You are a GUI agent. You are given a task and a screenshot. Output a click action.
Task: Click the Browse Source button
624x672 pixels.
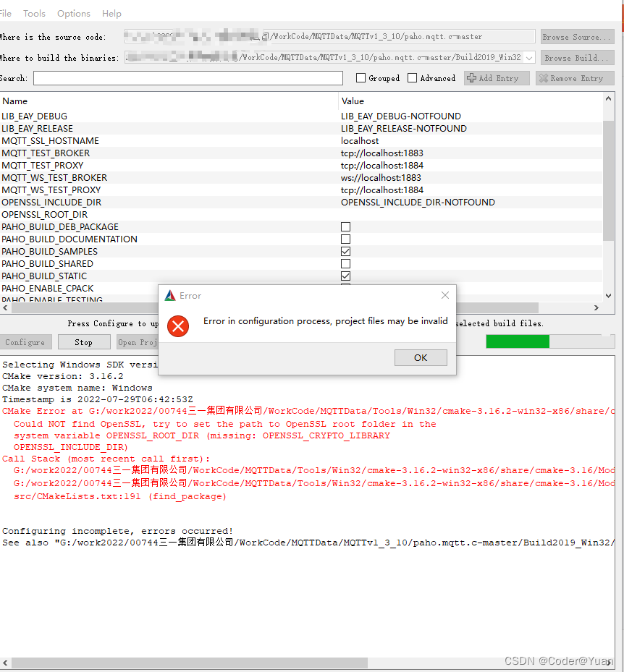tap(577, 36)
